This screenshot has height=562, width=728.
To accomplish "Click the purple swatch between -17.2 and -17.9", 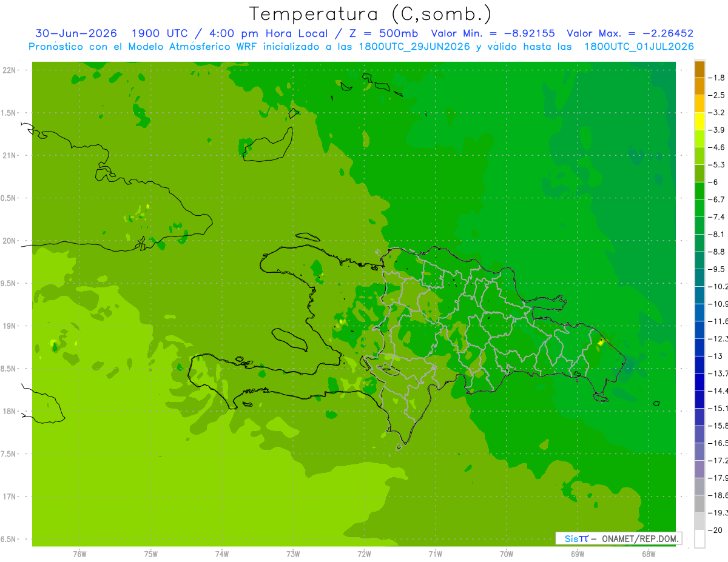I will coord(699,469).
